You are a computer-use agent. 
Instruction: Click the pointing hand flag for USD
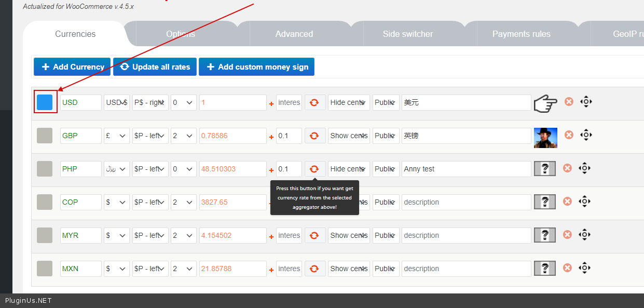[x=545, y=103]
